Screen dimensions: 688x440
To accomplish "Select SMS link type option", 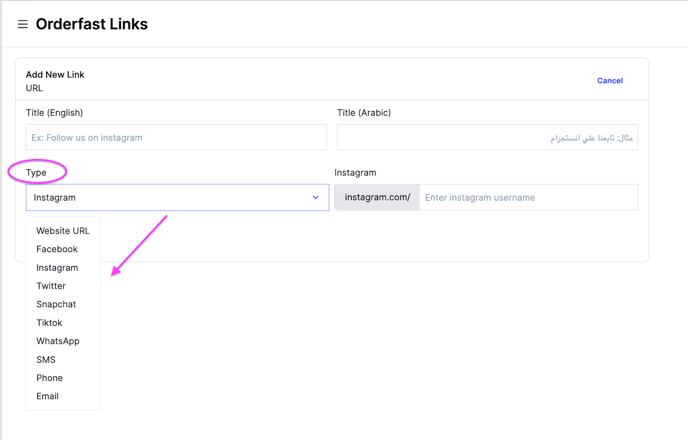I will [46, 360].
